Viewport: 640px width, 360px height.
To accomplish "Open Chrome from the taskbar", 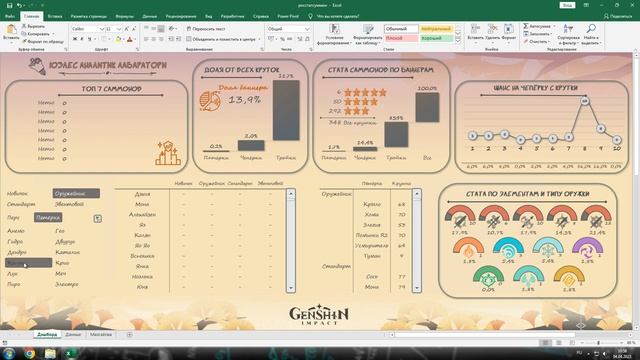I will click(x=29, y=353).
